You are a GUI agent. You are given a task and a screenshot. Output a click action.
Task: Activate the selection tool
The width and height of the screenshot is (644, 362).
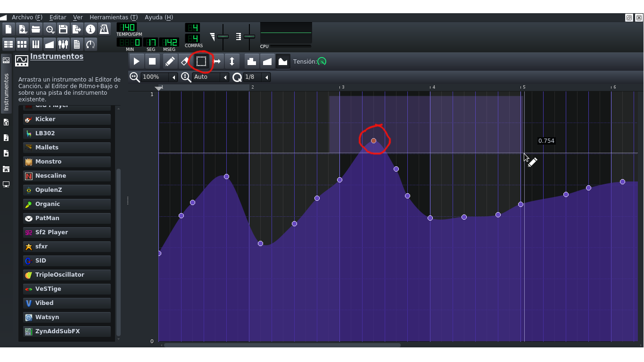tap(201, 61)
